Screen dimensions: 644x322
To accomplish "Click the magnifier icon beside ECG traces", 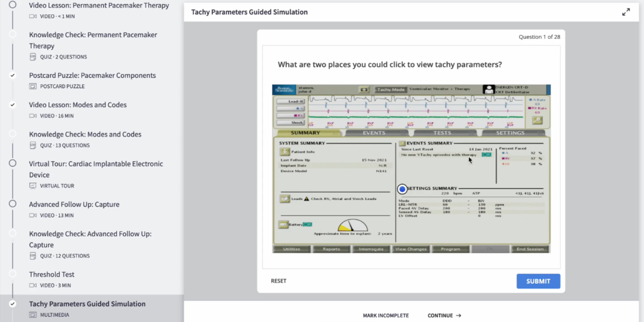I will [537, 120].
